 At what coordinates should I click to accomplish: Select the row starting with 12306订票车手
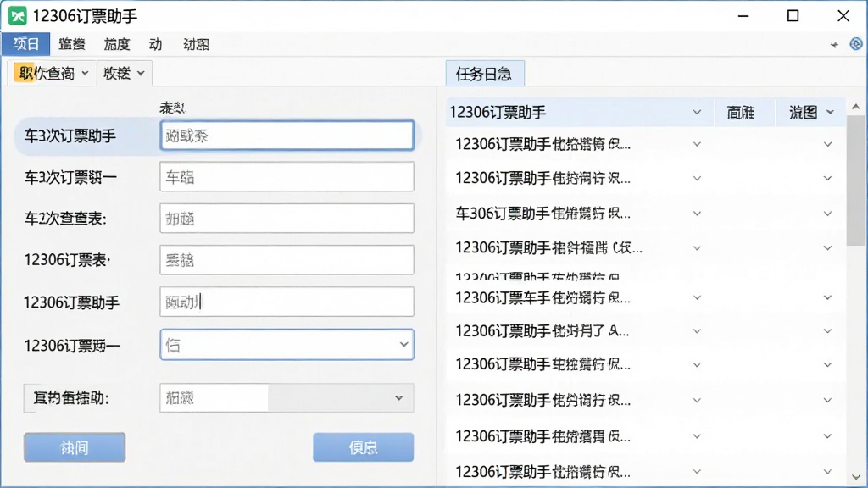click(x=645, y=297)
